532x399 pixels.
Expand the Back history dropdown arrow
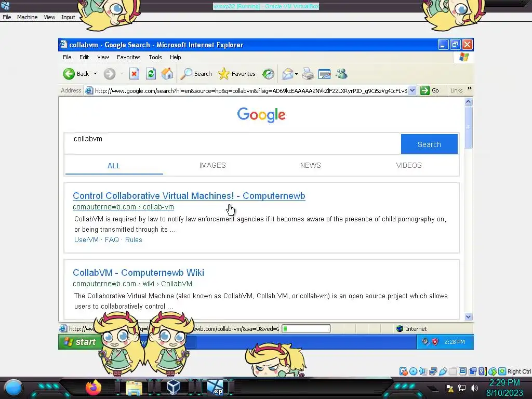pyautogui.click(x=96, y=74)
